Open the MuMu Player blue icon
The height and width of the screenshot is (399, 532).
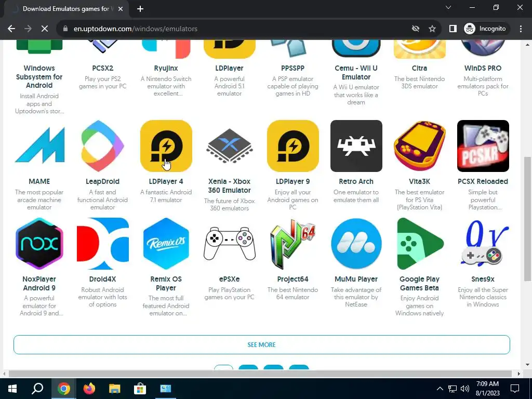pos(356,244)
